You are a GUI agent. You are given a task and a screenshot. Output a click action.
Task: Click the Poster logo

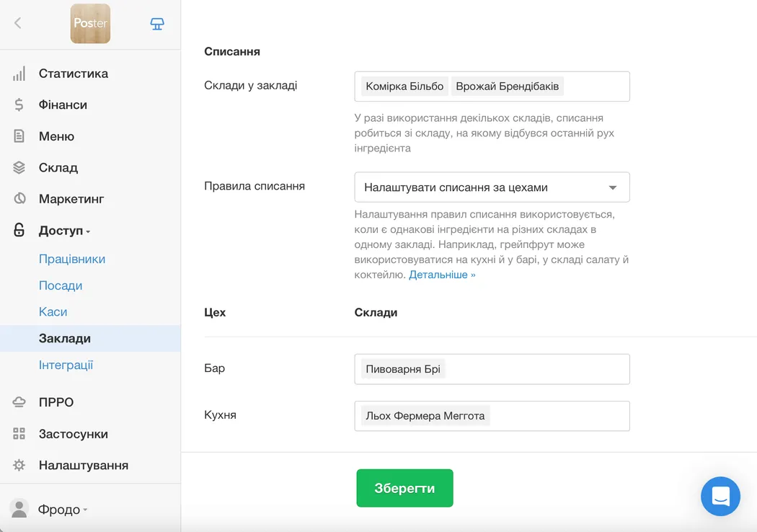coord(90,23)
